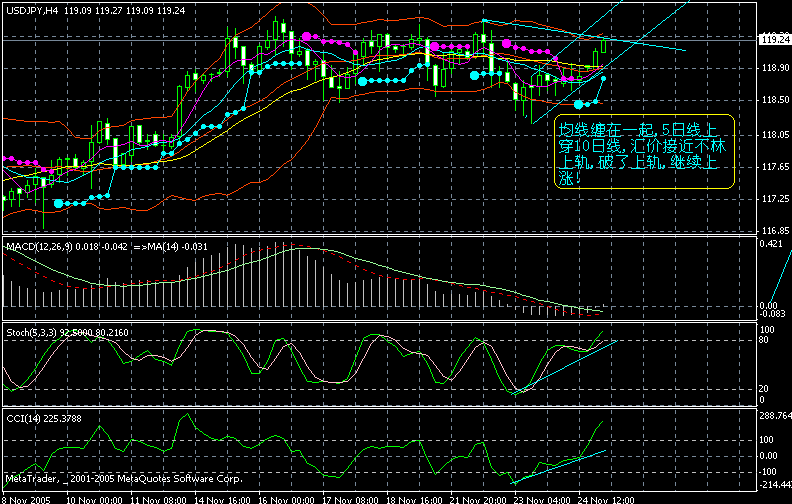
Task: Click the 17 Nov 08:00 time label
Action: coord(350,500)
